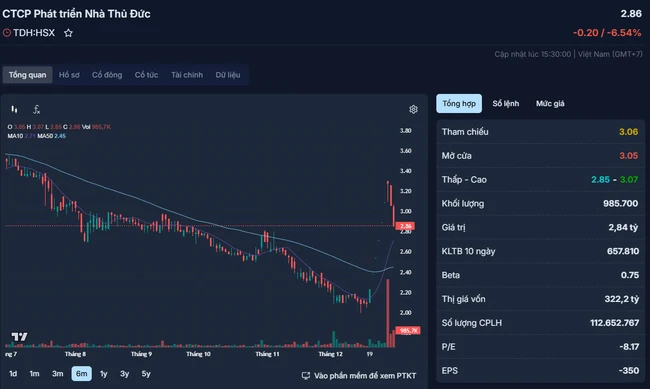Open the Cổ đông tab
The image size is (650, 389).
[x=107, y=75]
